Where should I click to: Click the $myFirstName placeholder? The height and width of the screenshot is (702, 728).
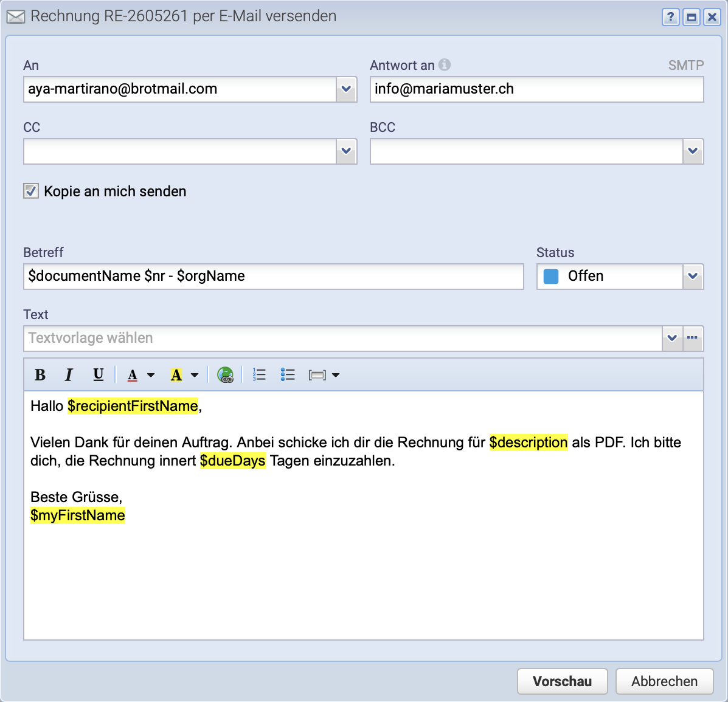coord(77,515)
